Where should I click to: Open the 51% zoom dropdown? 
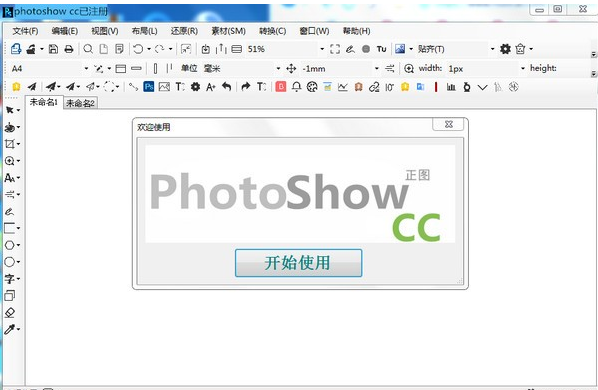pos(322,49)
